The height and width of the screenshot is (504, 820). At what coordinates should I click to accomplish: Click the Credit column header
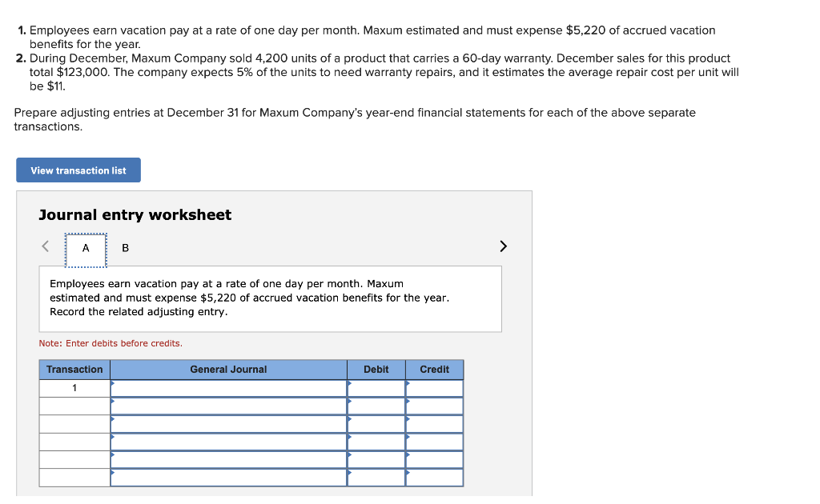[x=434, y=369]
